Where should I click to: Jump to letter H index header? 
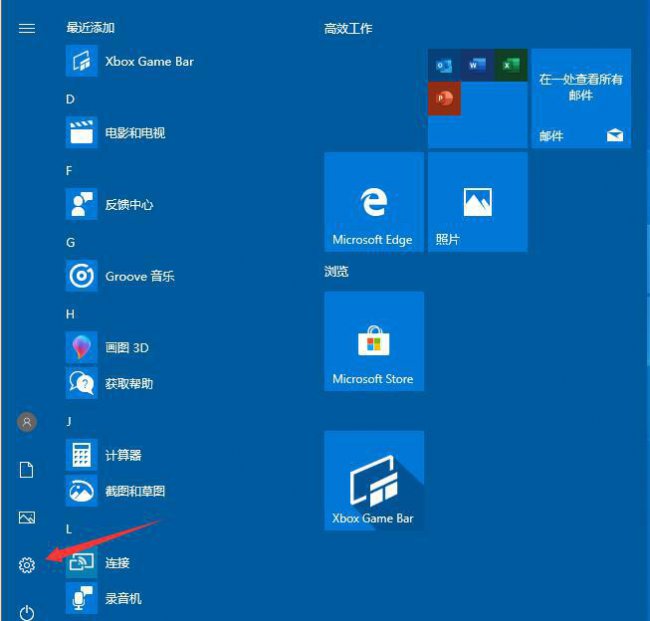(x=70, y=314)
